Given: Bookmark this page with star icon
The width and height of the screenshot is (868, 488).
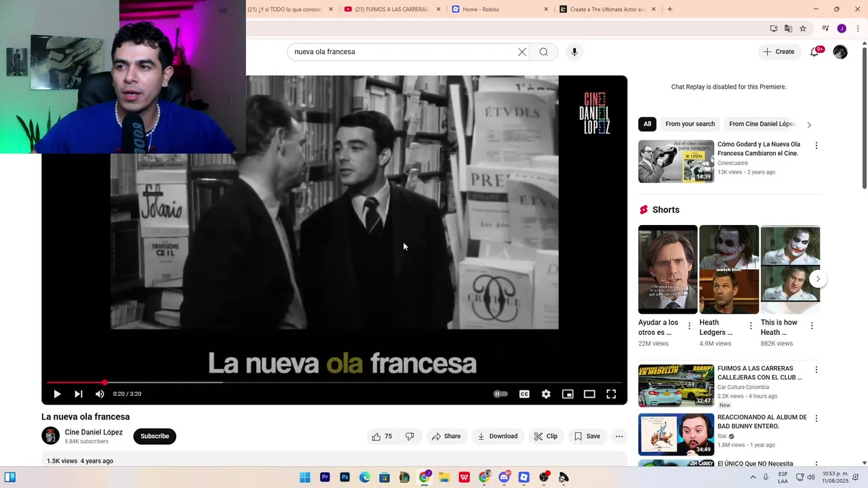Looking at the screenshot, I should (x=803, y=28).
